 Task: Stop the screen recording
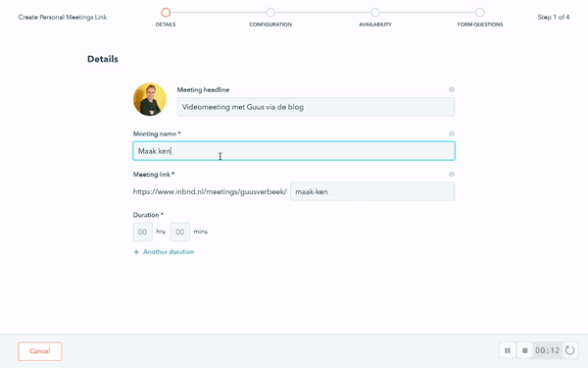524,350
